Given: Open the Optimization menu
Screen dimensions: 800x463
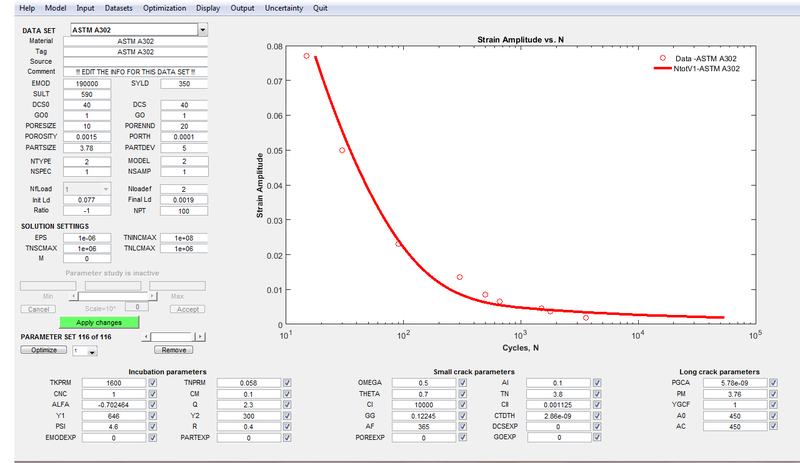Looking at the screenshot, I should point(164,8).
